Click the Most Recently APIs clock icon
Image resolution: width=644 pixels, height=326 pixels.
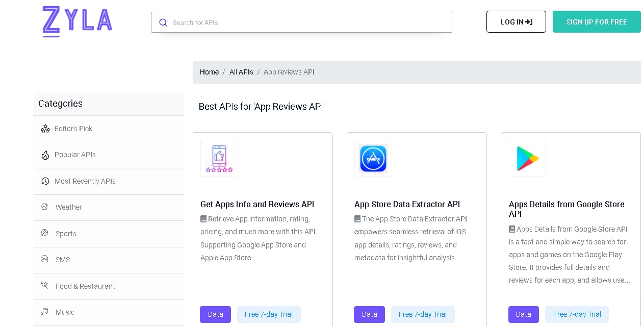coord(45,181)
